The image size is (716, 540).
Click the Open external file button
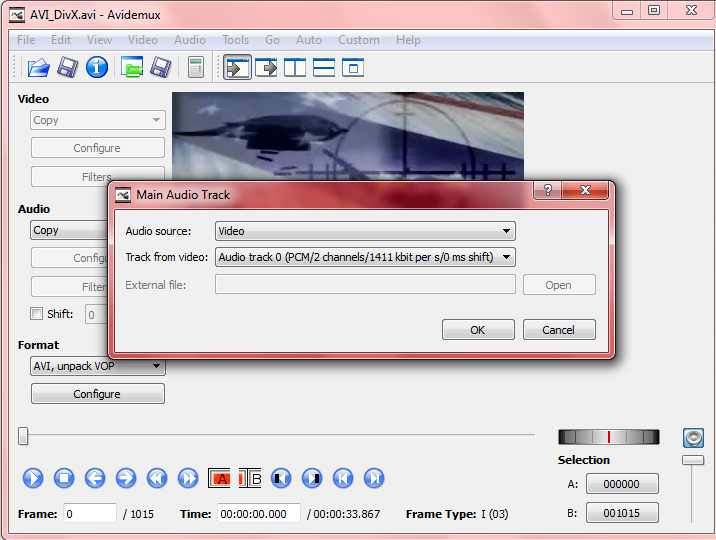[559, 285]
